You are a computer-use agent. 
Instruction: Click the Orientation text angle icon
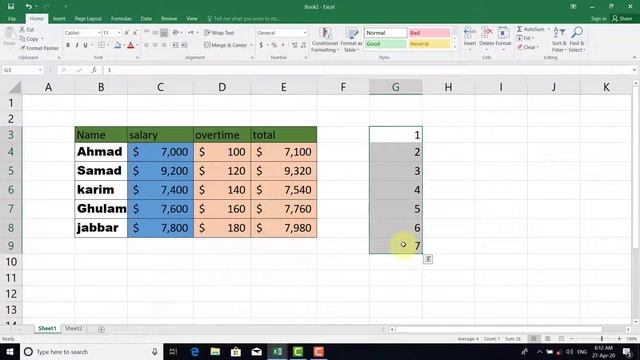pyautogui.click(x=176, y=33)
